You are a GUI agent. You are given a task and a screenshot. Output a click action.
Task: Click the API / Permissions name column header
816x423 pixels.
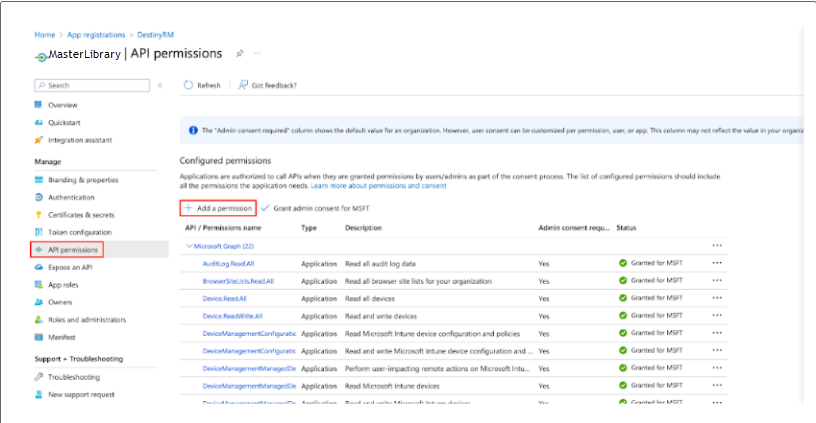(x=223, y=228)
